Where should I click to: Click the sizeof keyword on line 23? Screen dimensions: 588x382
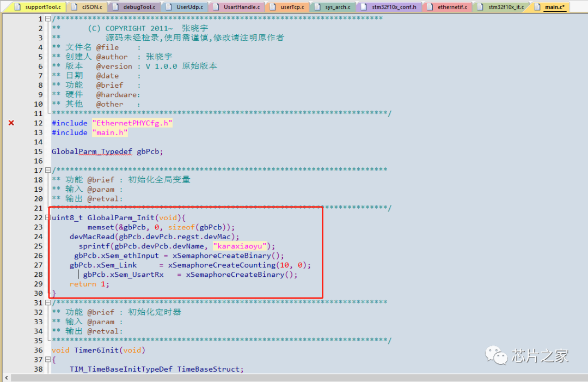[181, 227]
